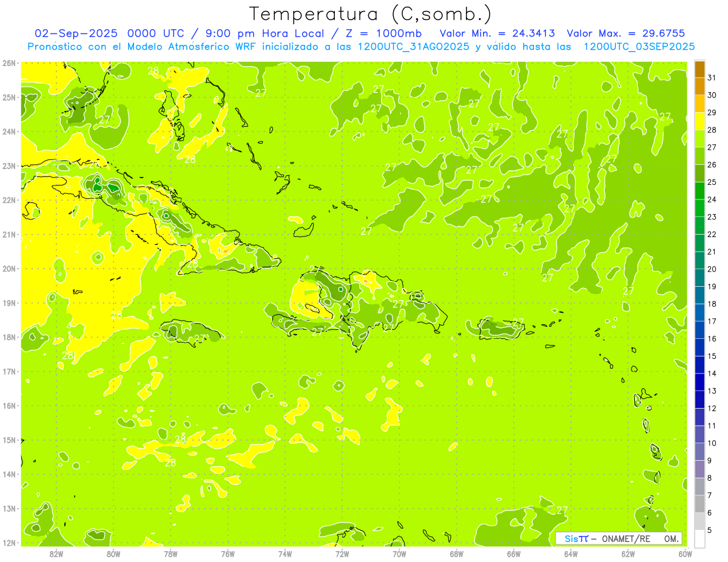Screen dimensions: 728x562
Task: Click the 'Valor Min. = 24.3413' text
Action: click(x=497, y=33)
